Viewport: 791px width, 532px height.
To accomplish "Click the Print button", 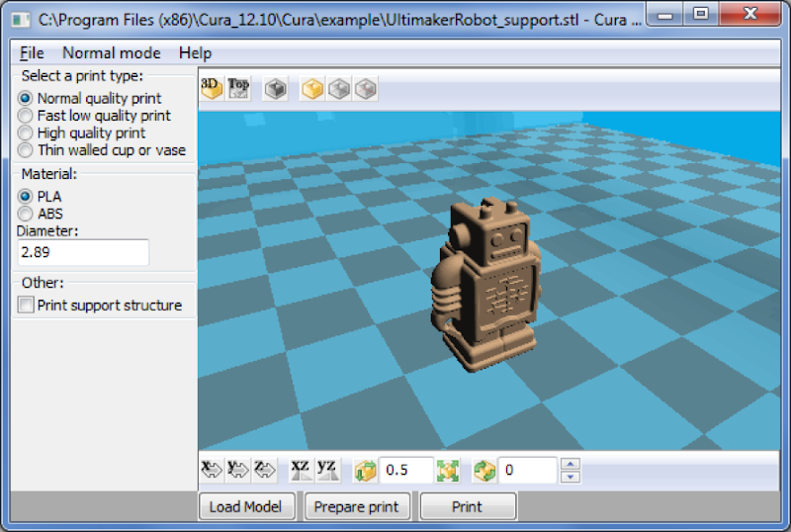I will coord(468,506).
